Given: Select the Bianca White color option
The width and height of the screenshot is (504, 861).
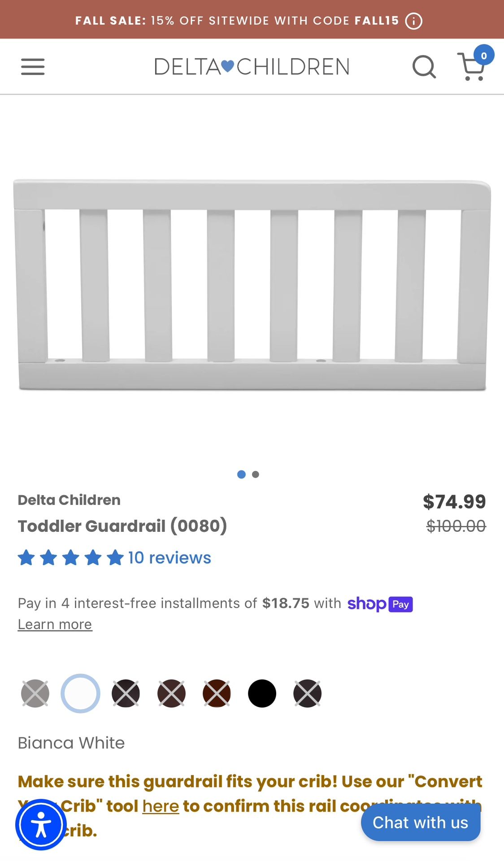Looking at the screenshot, I should [x=80, y=693].
